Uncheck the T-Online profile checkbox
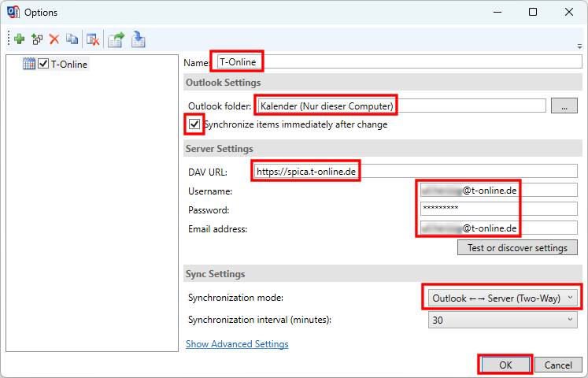The height and width of the screenshot is (378, 588). (43, 64)
